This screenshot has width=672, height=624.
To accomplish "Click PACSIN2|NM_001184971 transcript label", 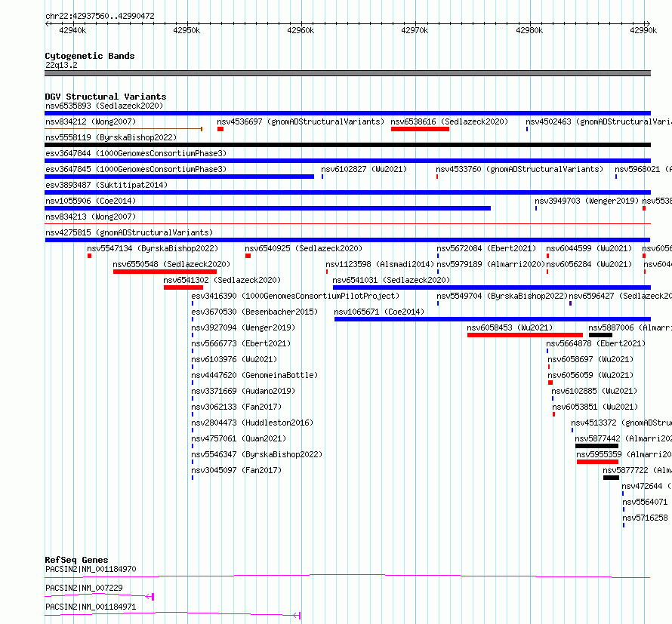I will (x=91, y=607).
